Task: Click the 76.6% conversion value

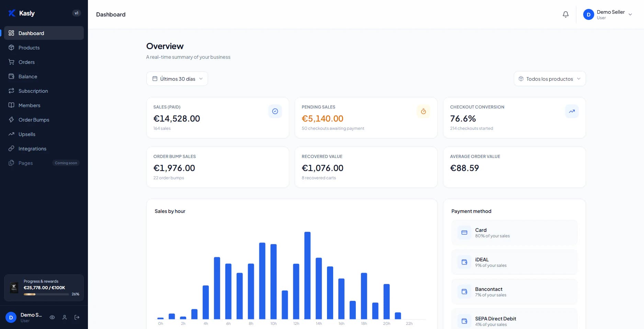Action: point(463,118)
